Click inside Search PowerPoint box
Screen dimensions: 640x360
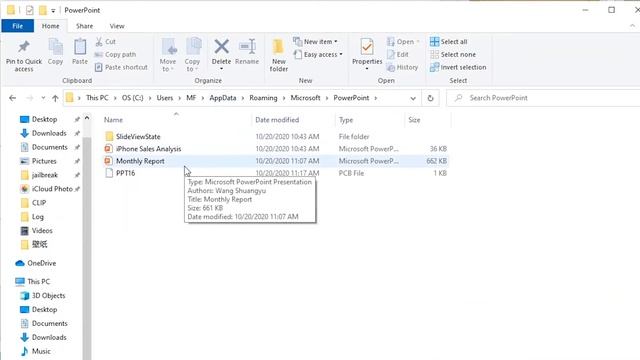(x=543, y=98)
